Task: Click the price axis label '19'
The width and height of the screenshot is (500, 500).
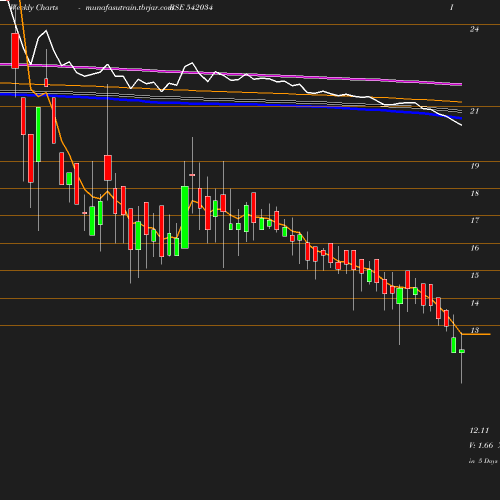Action: [475, 166]
